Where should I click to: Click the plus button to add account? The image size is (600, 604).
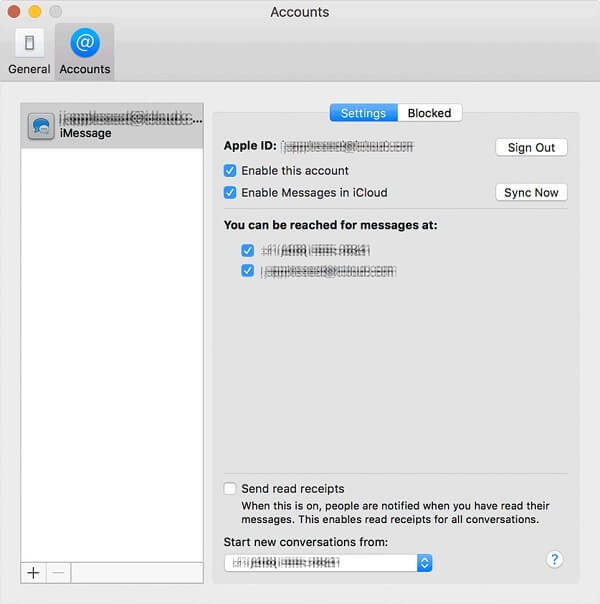click(x=33, y=573)
